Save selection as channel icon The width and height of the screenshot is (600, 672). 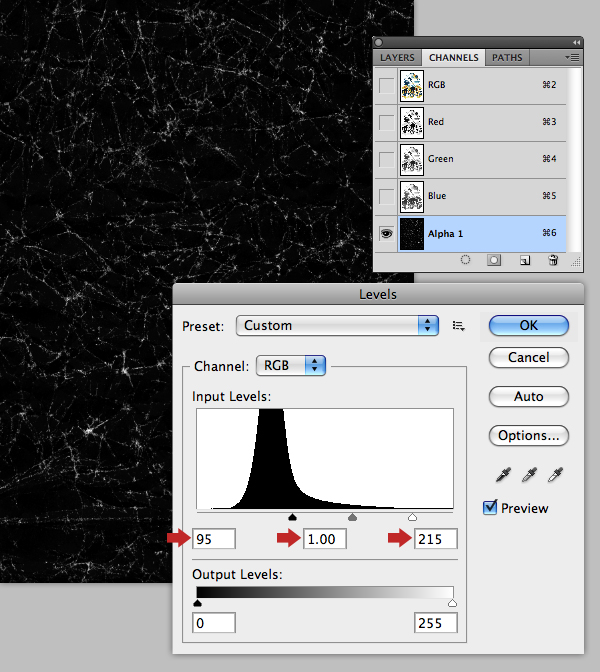494,260
